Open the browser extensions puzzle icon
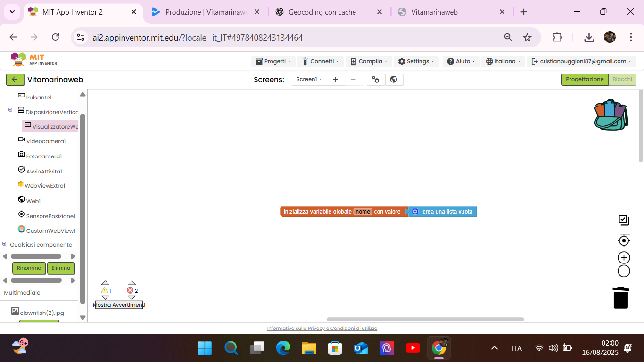Viewport: 644px width, 362px height. 557,37
